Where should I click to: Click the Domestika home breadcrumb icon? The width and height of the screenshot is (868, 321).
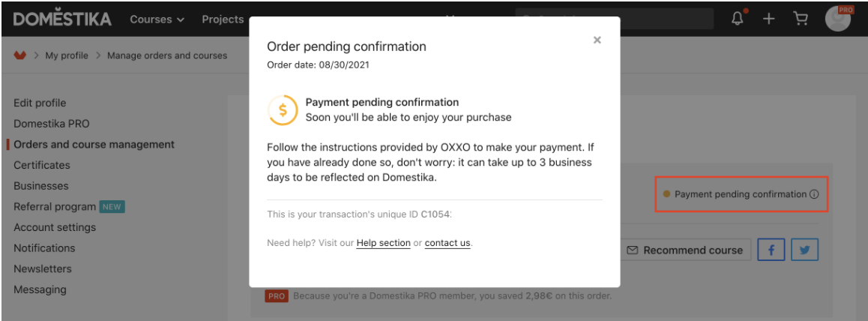tap(20, 55)
